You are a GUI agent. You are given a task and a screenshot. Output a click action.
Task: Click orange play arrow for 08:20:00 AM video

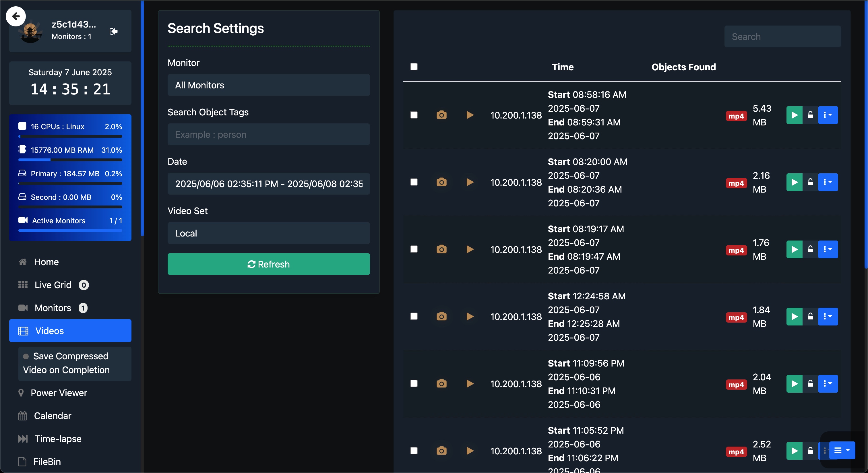click(x=470, y=182)
